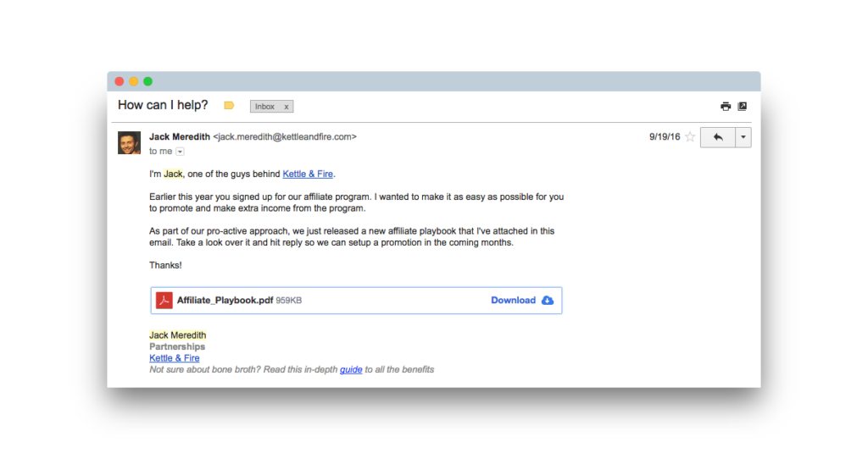The width and height of the screenshot is (868, 459).
Task: Open Jack Meredith's profile photo
Action: (x=129, y=142)
